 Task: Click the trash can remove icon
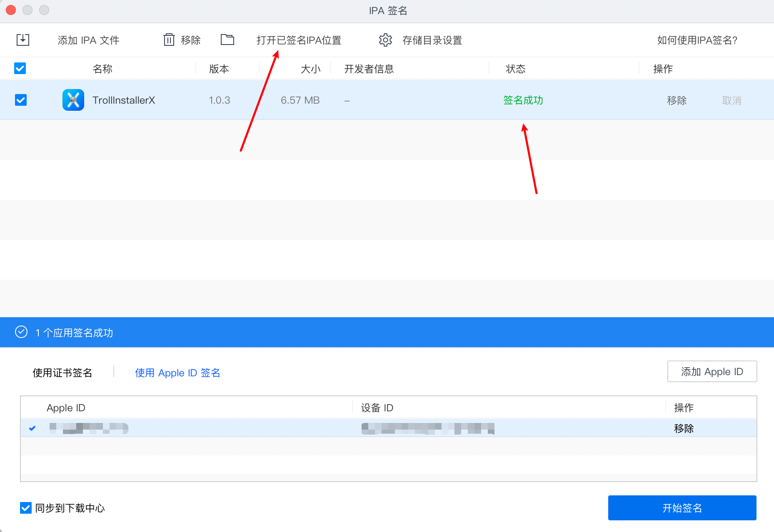click(169, 40)
